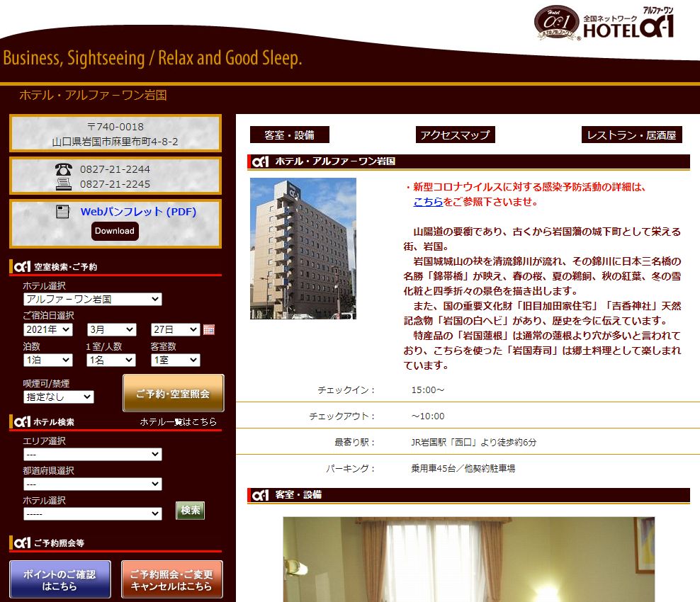Open the Webパンフレット (PDF) link
The image size is (700, 602).
[x=138, y=212]
